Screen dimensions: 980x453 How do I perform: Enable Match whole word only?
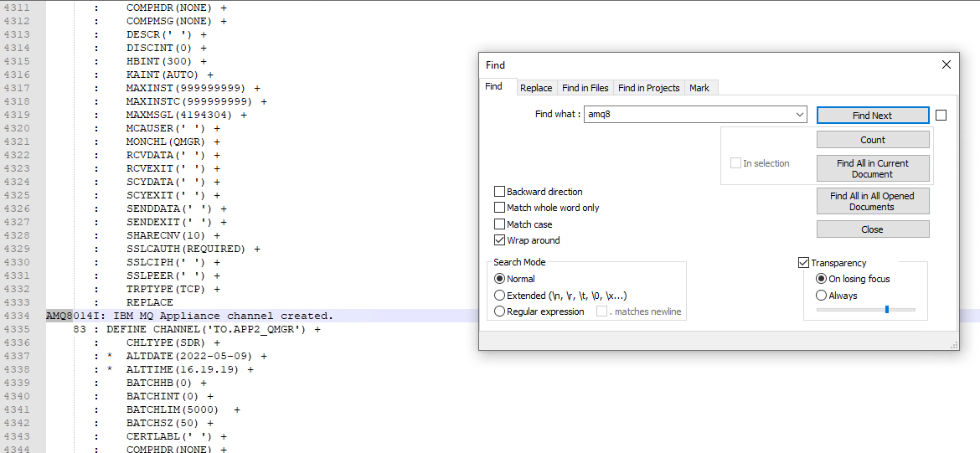(499, 208)
